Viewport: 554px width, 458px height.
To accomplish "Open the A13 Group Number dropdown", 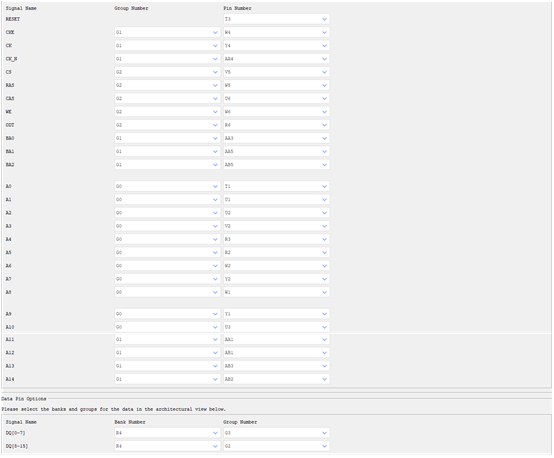I will point(167,366).
